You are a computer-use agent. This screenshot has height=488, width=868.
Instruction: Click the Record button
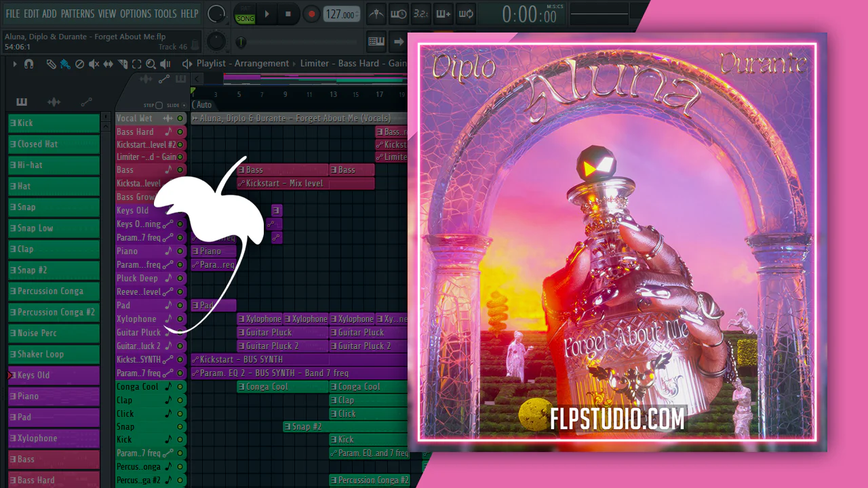[311, 14]
